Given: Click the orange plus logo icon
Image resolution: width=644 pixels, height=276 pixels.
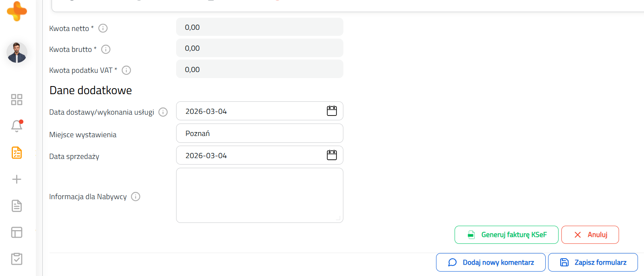Looking at the screenshot, I should [x=17, y=11].
